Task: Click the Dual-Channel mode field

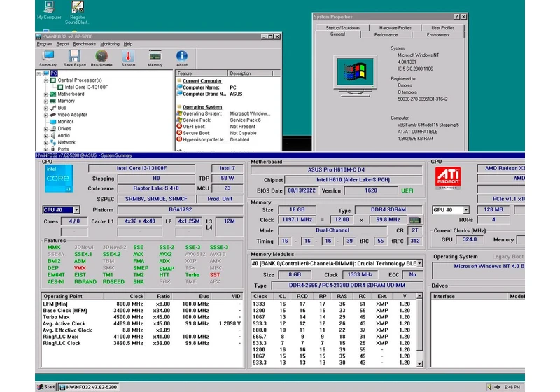Action: (x=332, y=230)
